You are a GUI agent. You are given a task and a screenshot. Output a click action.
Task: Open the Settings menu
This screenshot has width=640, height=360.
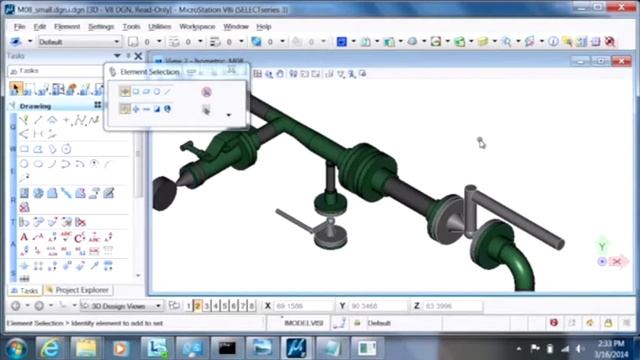pos(101,27)
